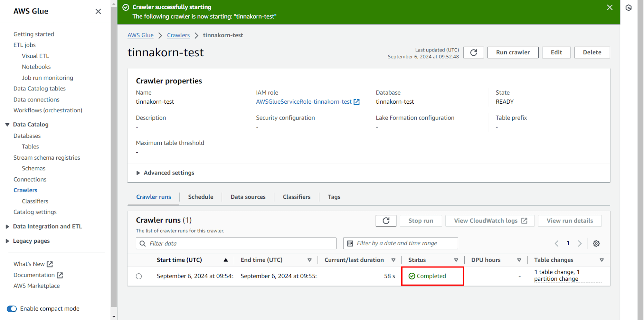Open Tables in sidebar
644x320 pixels.
[x=30, y=147]
